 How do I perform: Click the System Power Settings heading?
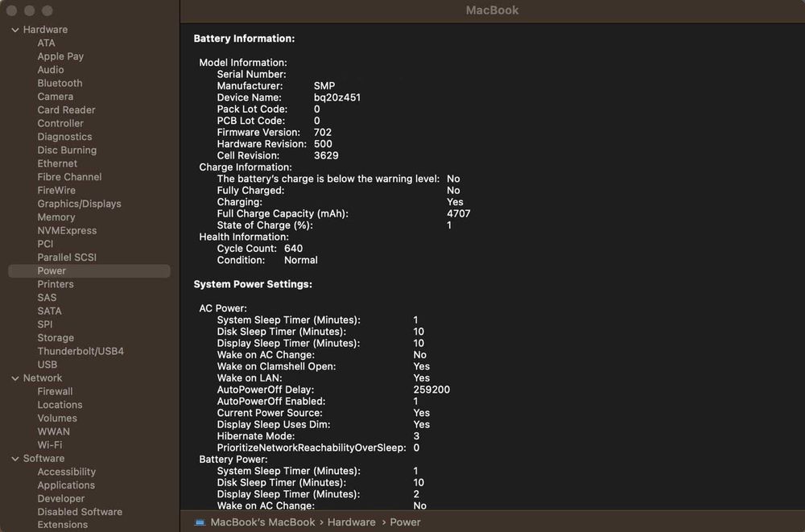pyautogui.click(x=253, y=284)
